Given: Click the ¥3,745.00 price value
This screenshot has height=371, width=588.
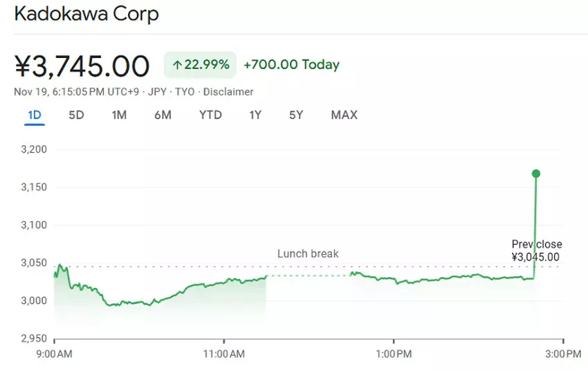Looking at the screenshot, I should click(82, 66).
